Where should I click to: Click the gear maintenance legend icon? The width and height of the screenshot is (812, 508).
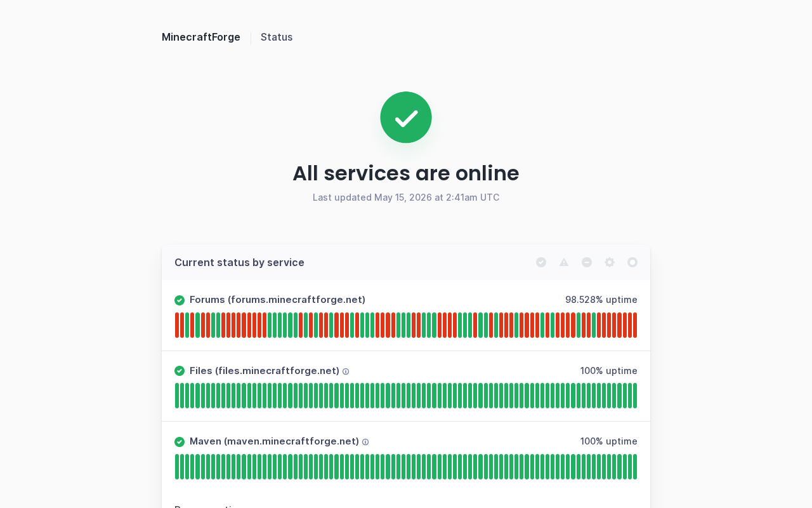click(x=610, y=262)
